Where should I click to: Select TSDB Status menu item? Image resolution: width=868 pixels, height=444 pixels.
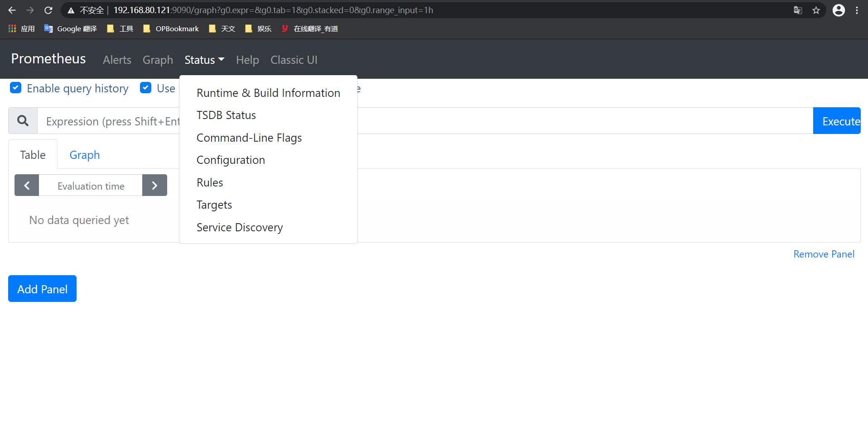point(268,115)
